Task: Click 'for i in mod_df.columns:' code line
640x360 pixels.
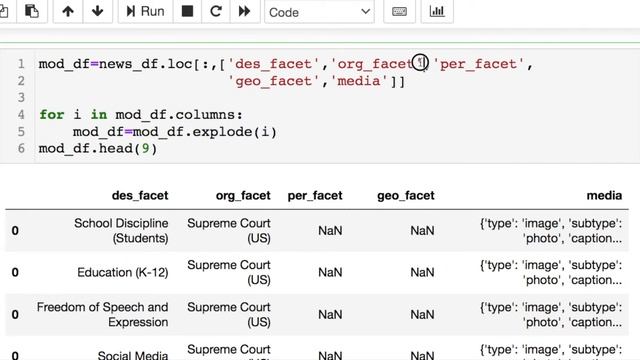Action: pos(141,115)
